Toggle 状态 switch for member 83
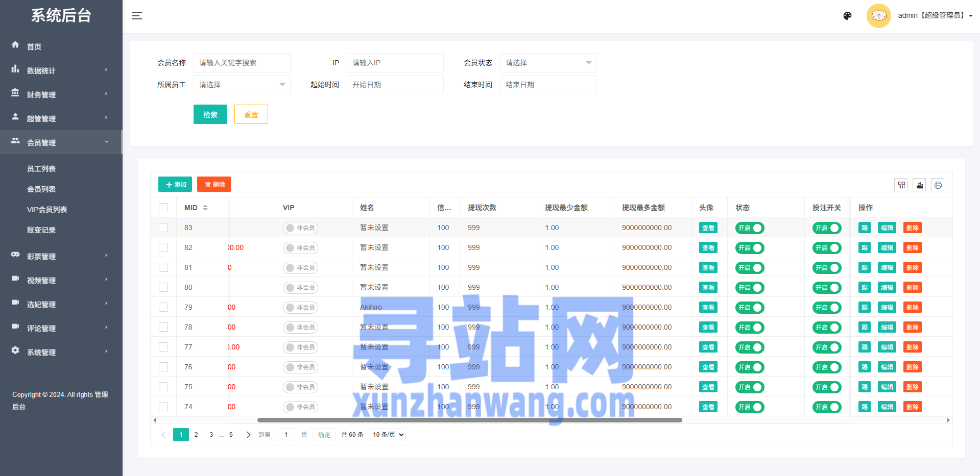The height and width of the screenshot is (476, 980). (x=750, y=228)
